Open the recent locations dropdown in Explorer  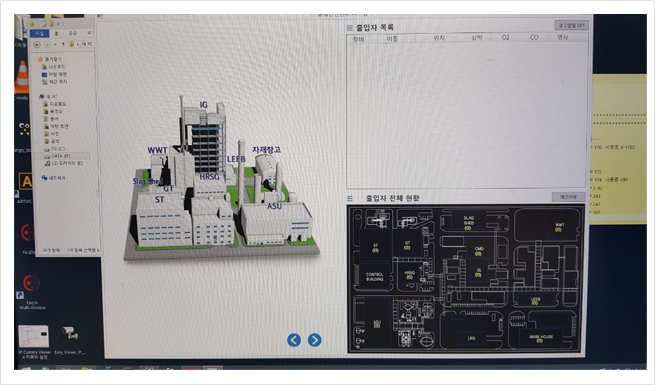pos(56,44)
